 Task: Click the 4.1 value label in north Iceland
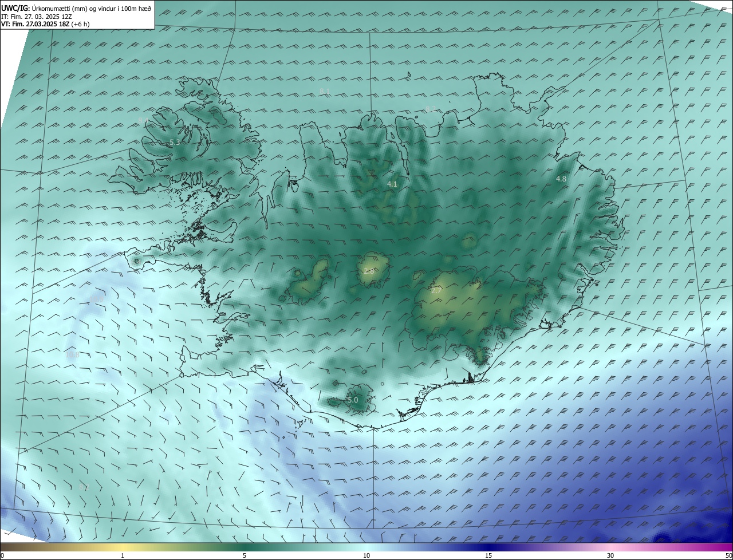pyautogui.click(x=392, y=184)
